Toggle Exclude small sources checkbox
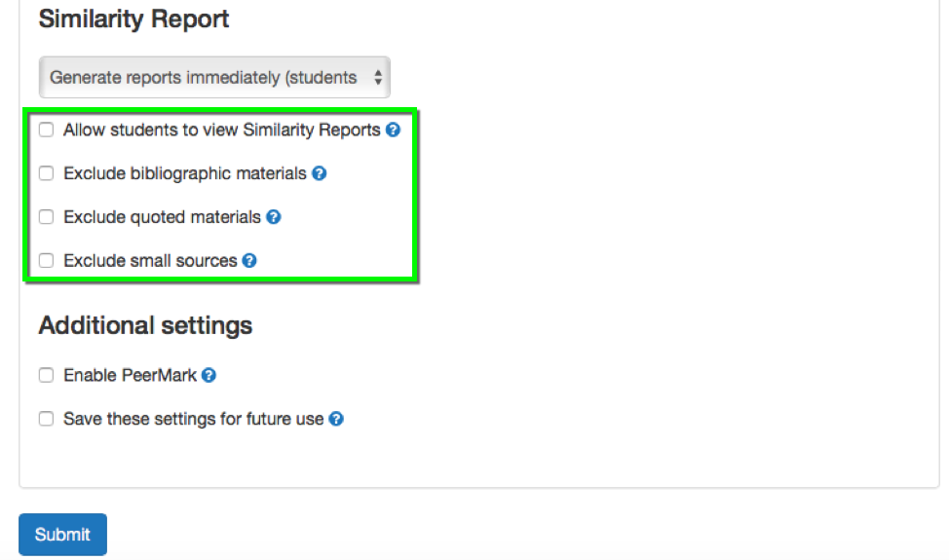The width and height of the screenshot is (949, 560). pos(46,261)
